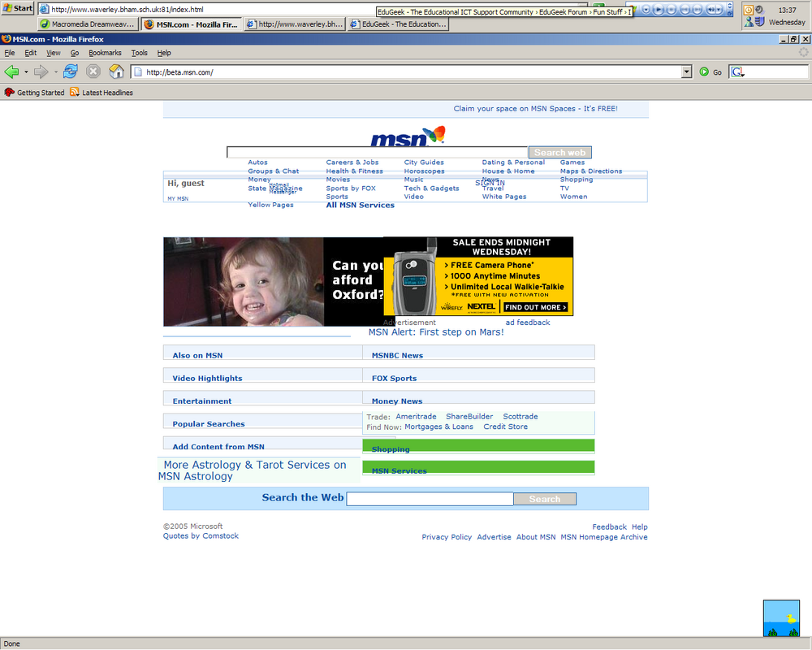Click the stop button on the media toolbar
The height and width of the screenshot is (650, 812).
point(672,9)
